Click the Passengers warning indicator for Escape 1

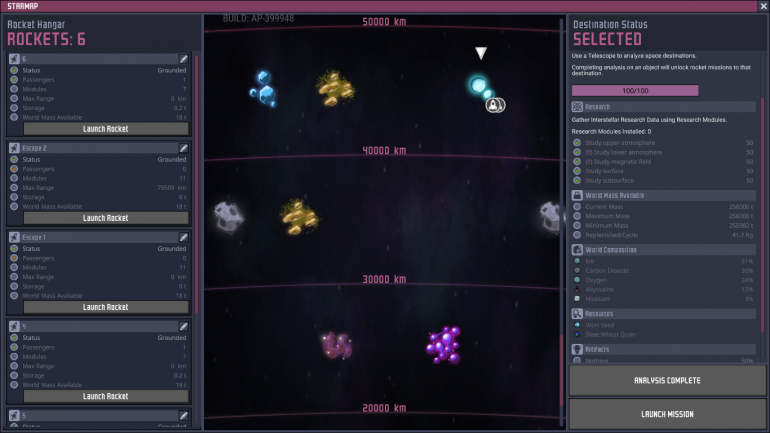coord(14,258)
